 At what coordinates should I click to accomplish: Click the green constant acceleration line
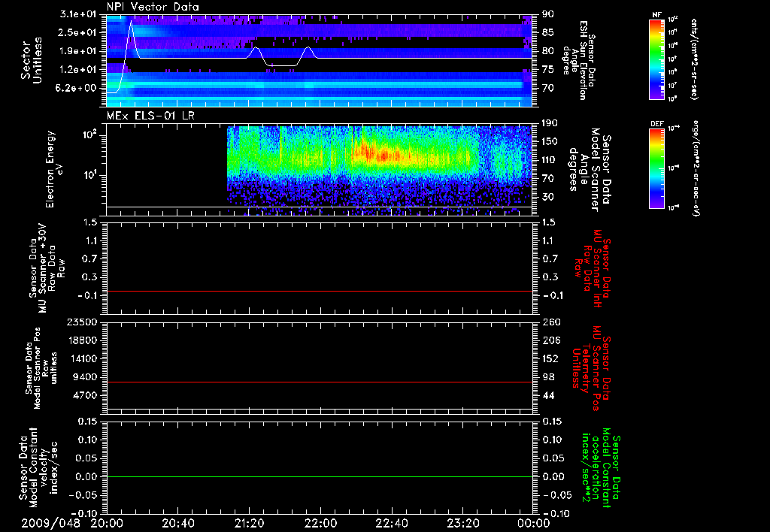(319, 476)
